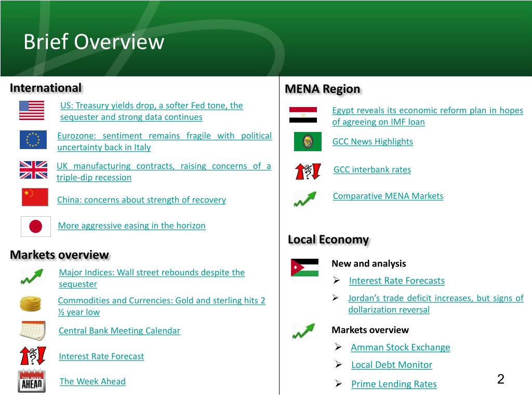532x399 pixels.
Task: Click the US flag icon
Action: [32, 110]
